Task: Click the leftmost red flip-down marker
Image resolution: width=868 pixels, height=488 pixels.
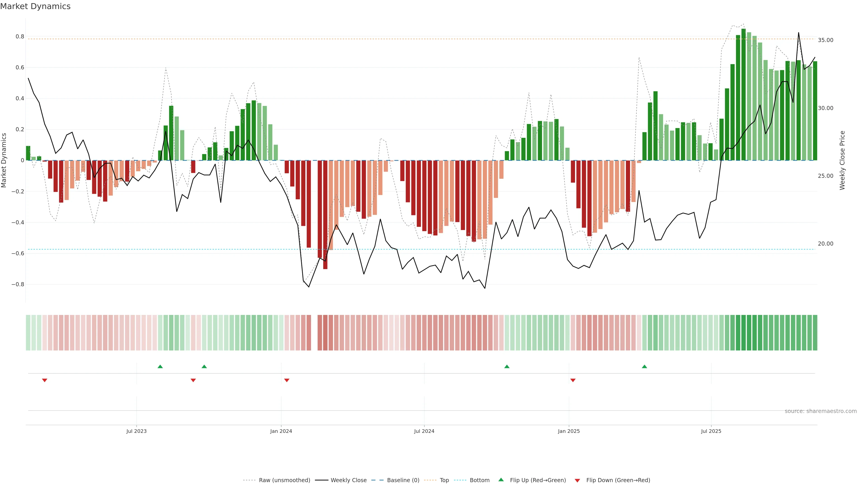Action: point(45,380)
